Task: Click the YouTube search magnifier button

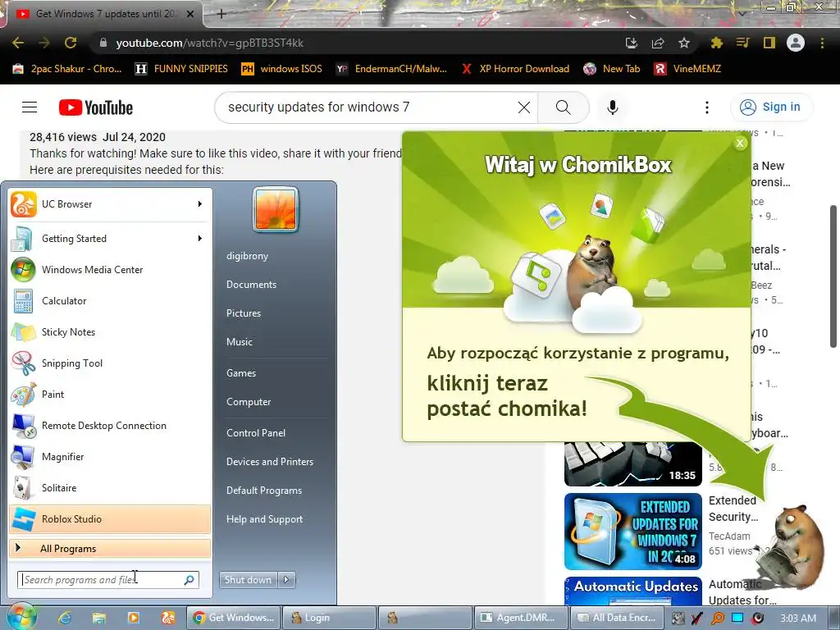Action: (x=563, y=107)
